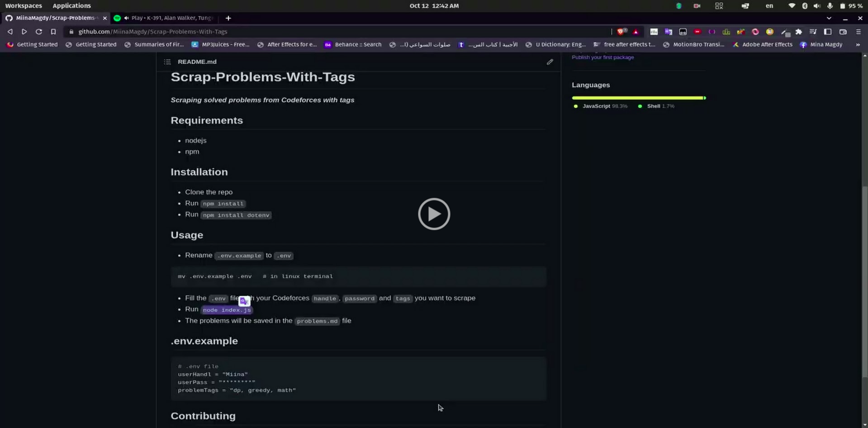Image resolution: width=868 pixels, height=428 pixels.
Task: Open the Oct 12 clock calendar
Action: click(x=434, y=6)
